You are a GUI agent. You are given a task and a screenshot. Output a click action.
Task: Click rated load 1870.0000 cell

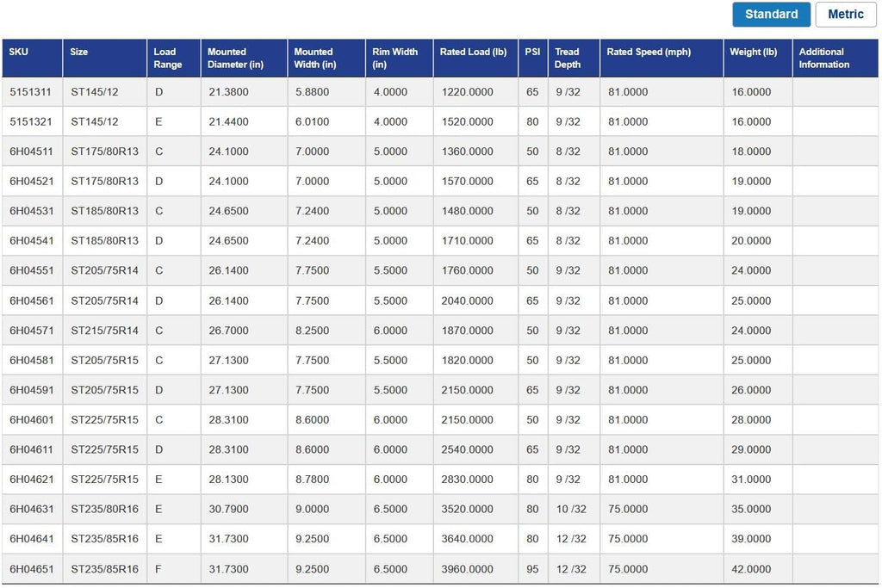coord(475,331)
